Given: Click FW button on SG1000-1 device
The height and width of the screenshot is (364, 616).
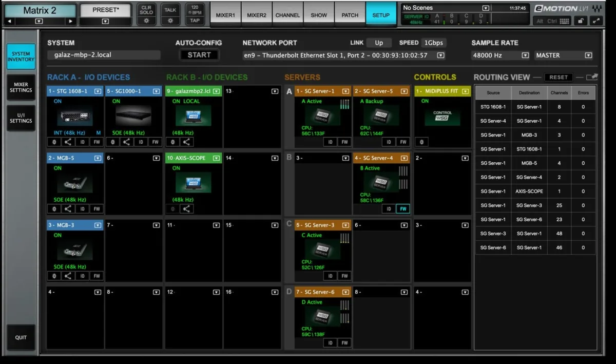Looking at the screenshot, I should pyautogui.click(x=155, y=142).
